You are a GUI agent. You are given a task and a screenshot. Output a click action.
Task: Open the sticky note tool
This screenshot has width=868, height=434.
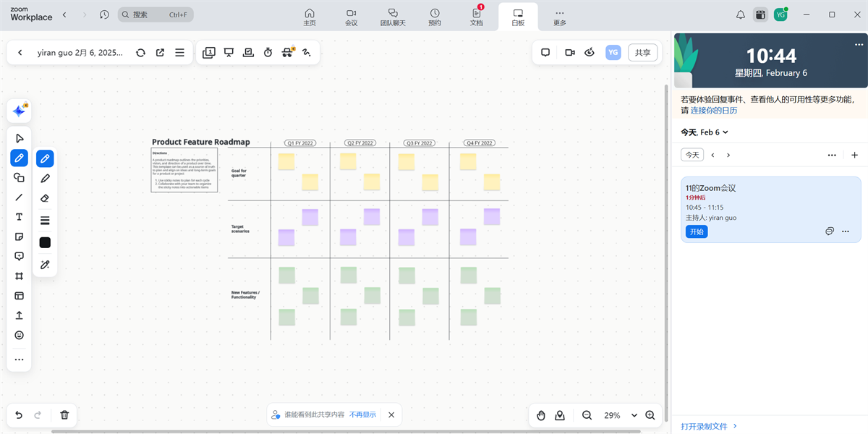20,237
